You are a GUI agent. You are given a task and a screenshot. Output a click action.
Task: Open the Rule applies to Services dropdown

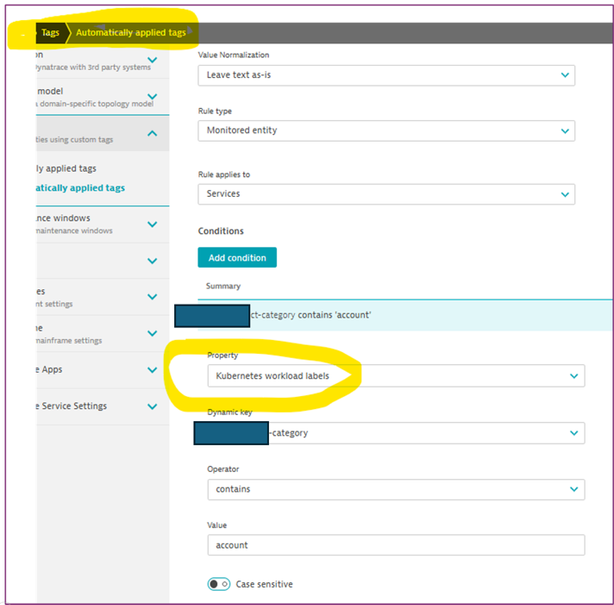tap(386, 194)
